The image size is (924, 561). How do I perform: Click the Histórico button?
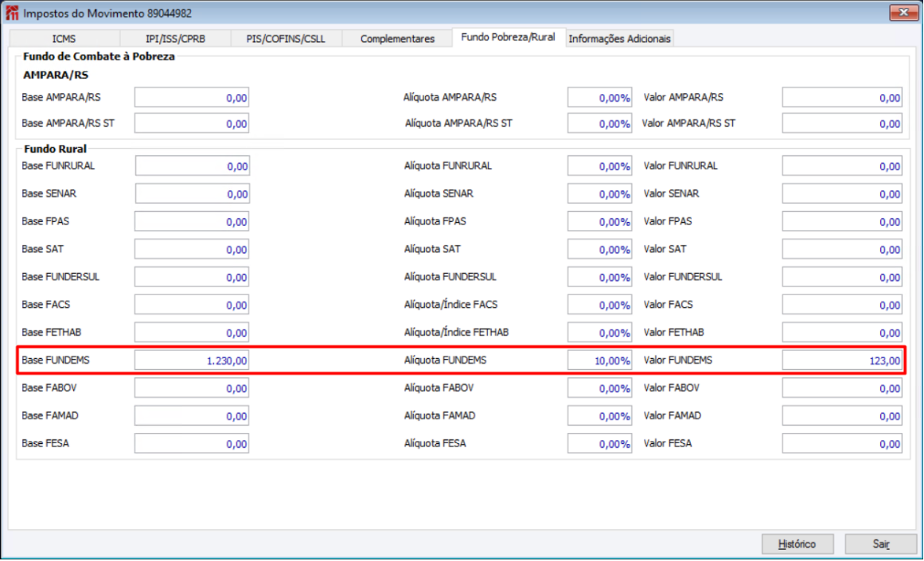click(797, 544)
